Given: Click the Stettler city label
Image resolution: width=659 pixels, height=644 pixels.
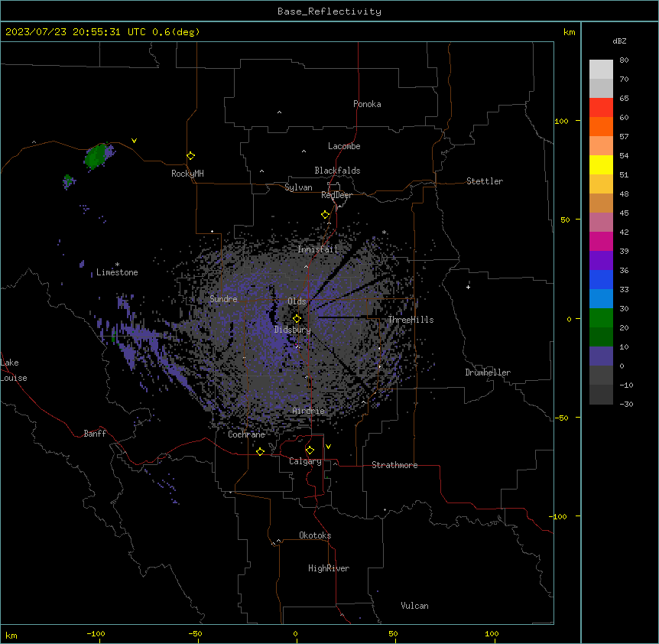Looking at the screenshot, I should coord(485,181).
